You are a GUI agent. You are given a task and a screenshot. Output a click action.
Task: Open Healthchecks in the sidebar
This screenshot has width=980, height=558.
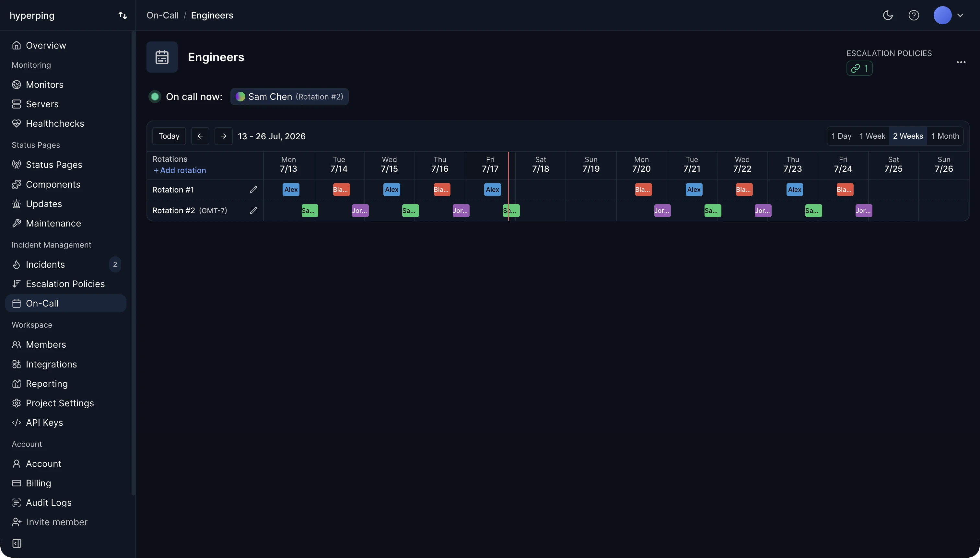click(x=66, y=123)
